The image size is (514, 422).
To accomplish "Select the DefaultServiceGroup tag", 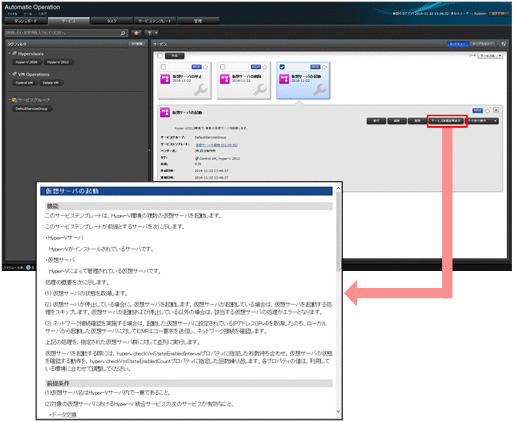I will click(x=32, y=109).
